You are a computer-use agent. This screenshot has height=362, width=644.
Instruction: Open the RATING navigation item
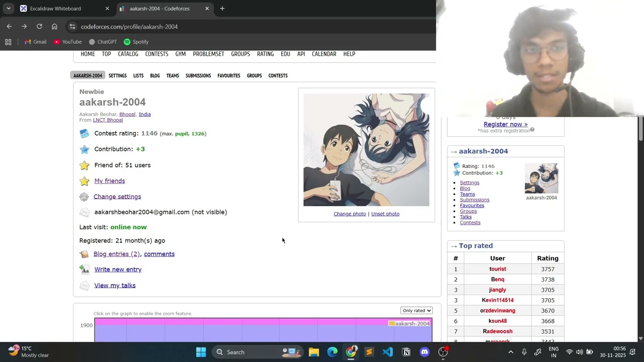(x=265, y=54)
